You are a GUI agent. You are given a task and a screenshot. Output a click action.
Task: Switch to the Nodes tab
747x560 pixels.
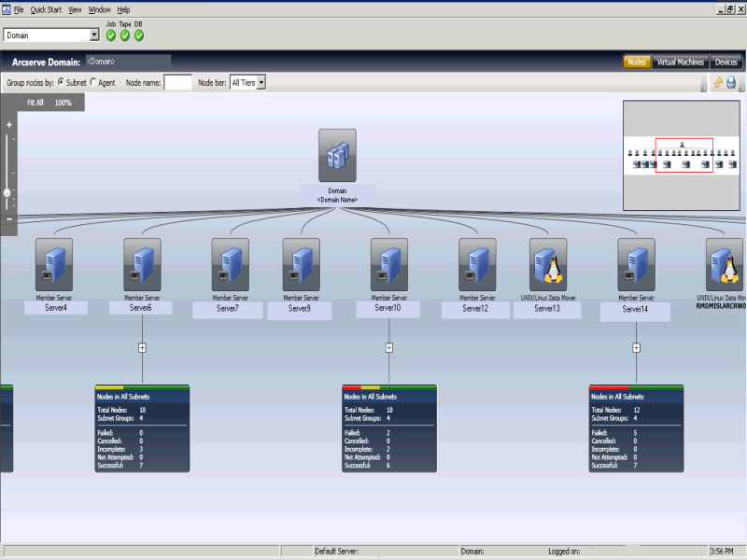pyautogui.click(x=637, y=62)
